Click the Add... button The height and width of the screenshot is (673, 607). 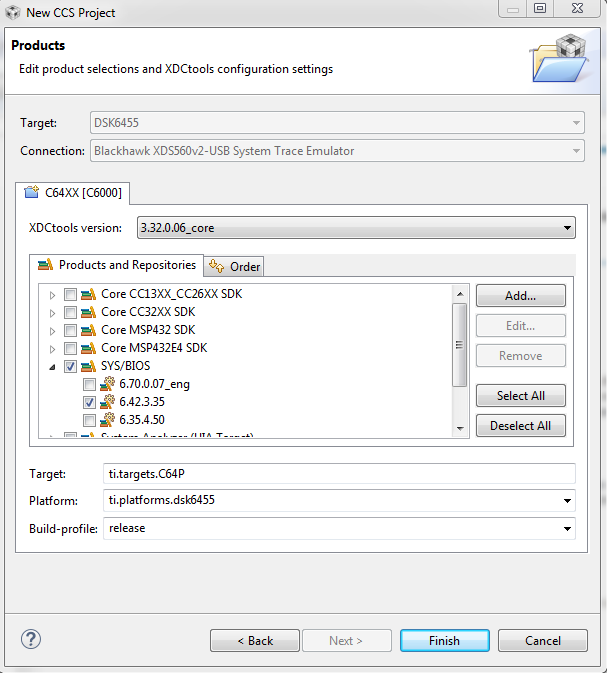pos(521,296)
